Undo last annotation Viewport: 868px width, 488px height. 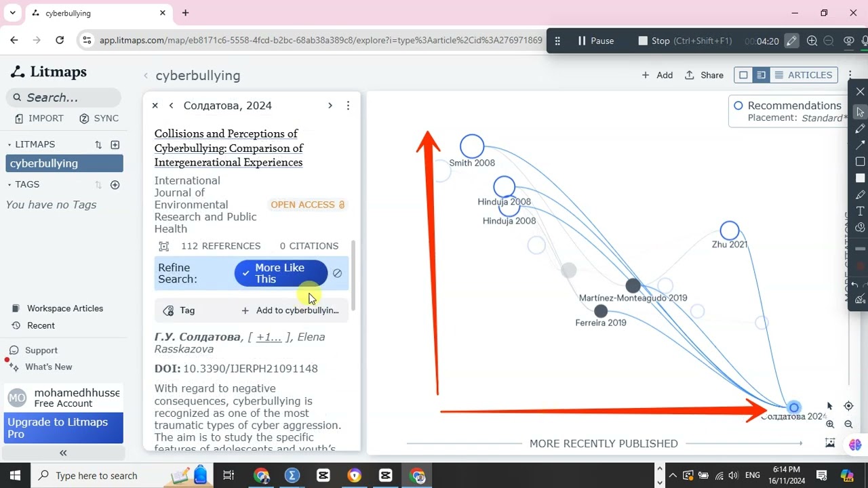(x=855, y=285)
